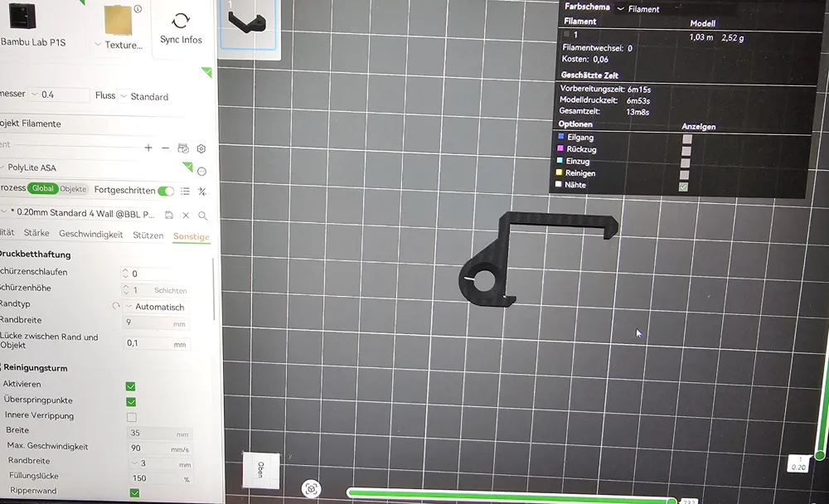
Task: Click the vertical layer slider handle
Action: [820, 455]
